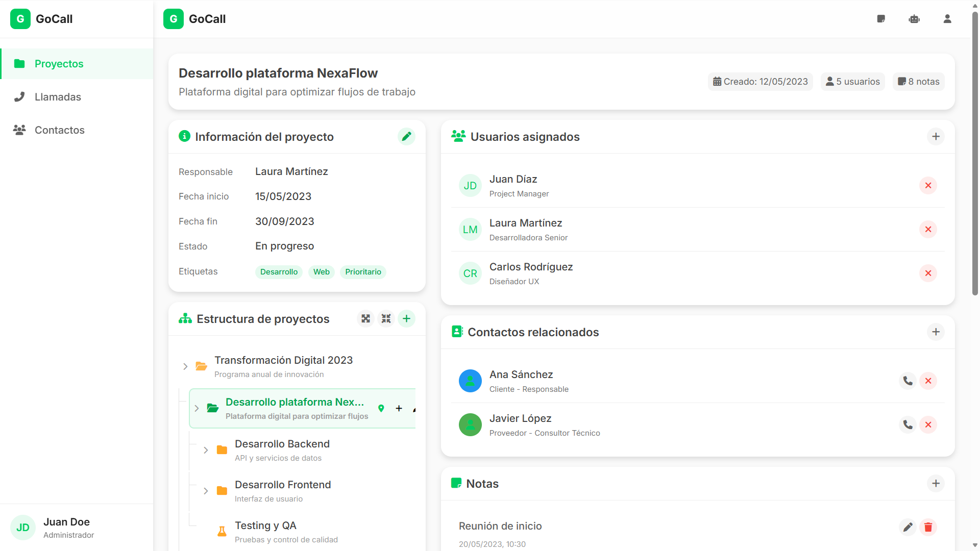Select Testing y QA tree item
The height and width of the screenshot is (551, 980).
pos(265,526)
